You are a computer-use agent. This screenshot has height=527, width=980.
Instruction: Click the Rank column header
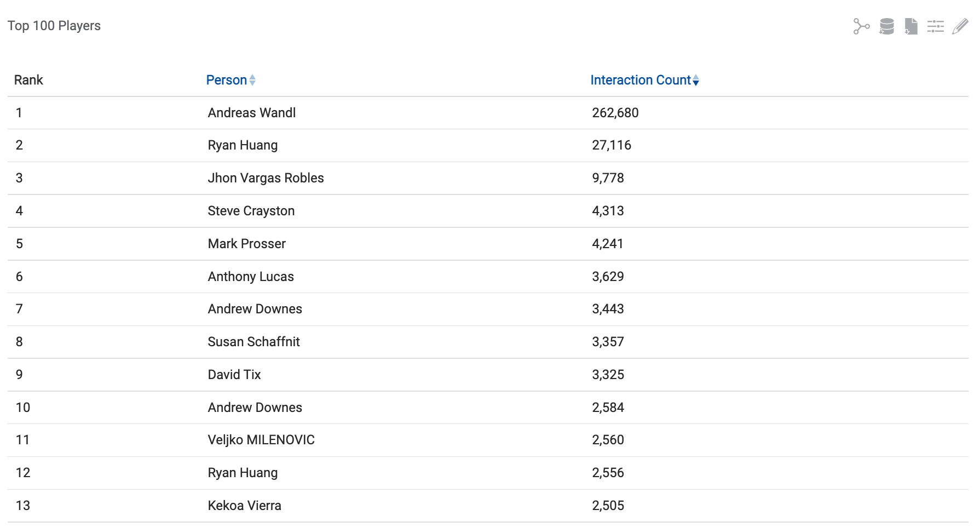(28, 80)
